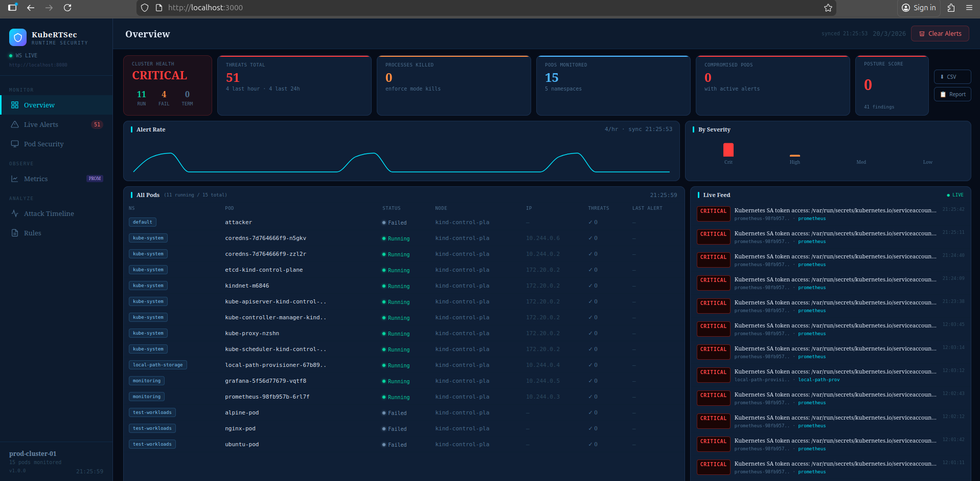Click the trash icon on Clear Alerts
Viewport: 980px width, 481px height.
[922, 33]
